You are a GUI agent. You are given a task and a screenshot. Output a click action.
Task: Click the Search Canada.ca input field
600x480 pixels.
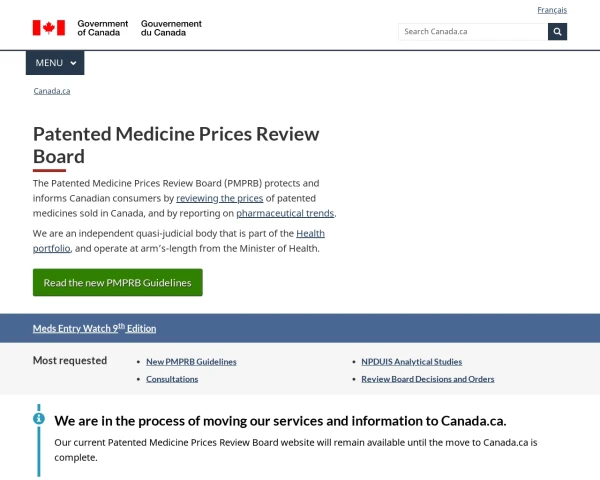472,31
